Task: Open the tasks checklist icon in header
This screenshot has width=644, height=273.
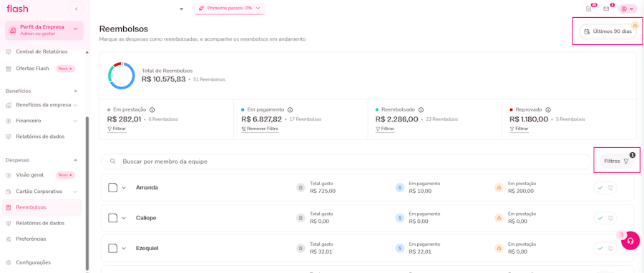Action: 589,9
